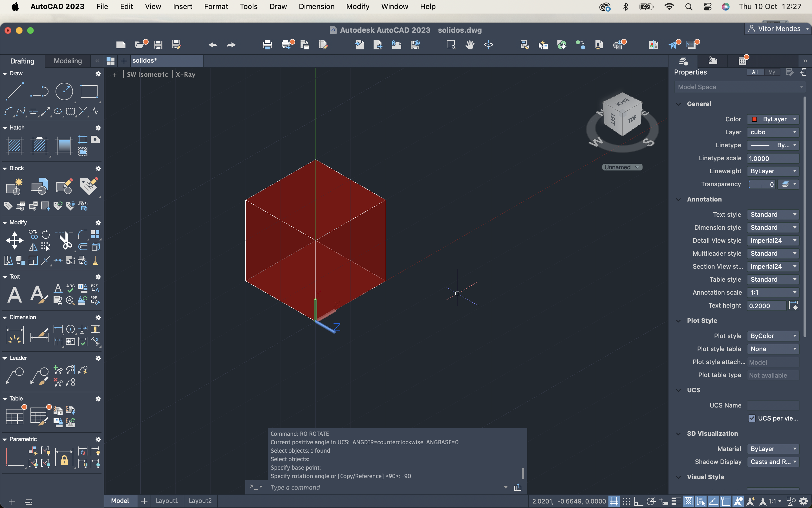Screen dimensions: 812x508
Task: Adjust the Transparency slider in Properties
Action: point(762,184)
